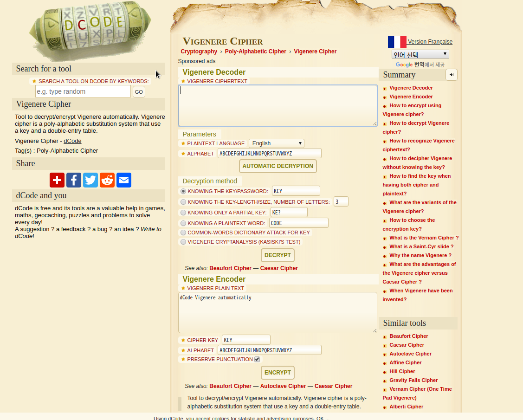Click the Decrypt button
Image resolution: width=523 pixels, height=420 pixels.
278,255
